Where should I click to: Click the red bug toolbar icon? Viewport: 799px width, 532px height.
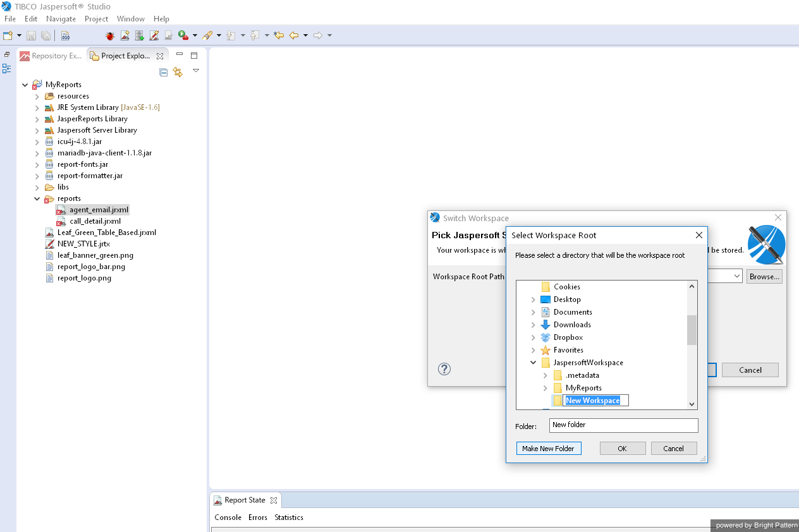point(110,35)
